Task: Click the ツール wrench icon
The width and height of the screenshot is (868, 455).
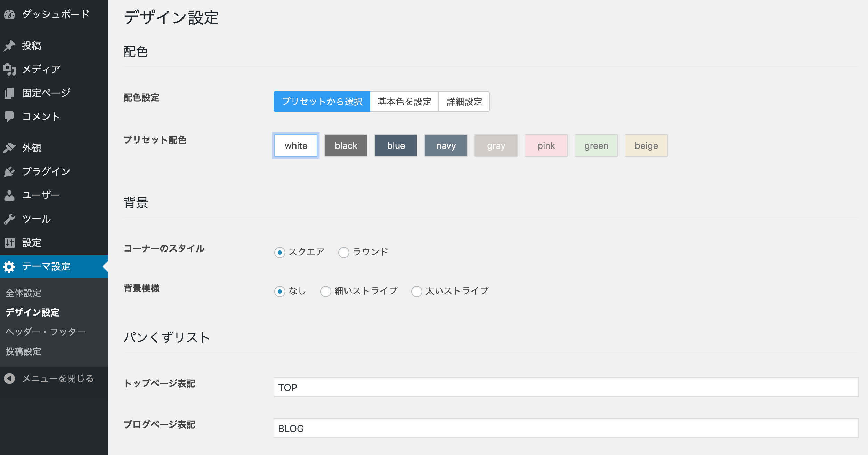Action: (x=9, y=219)
